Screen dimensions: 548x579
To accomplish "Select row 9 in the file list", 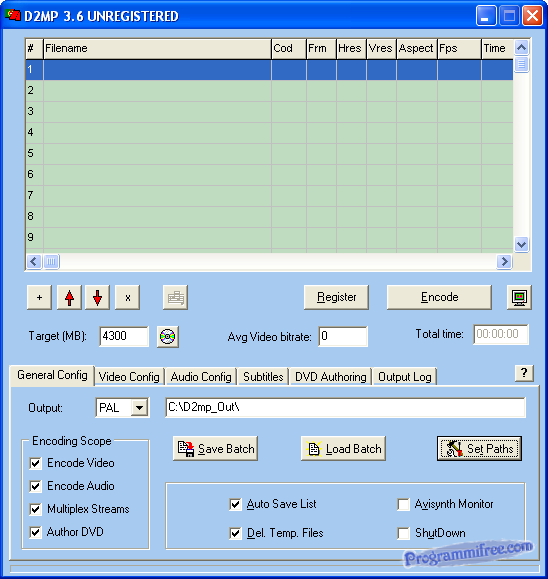I will click(x=270, y=237).
